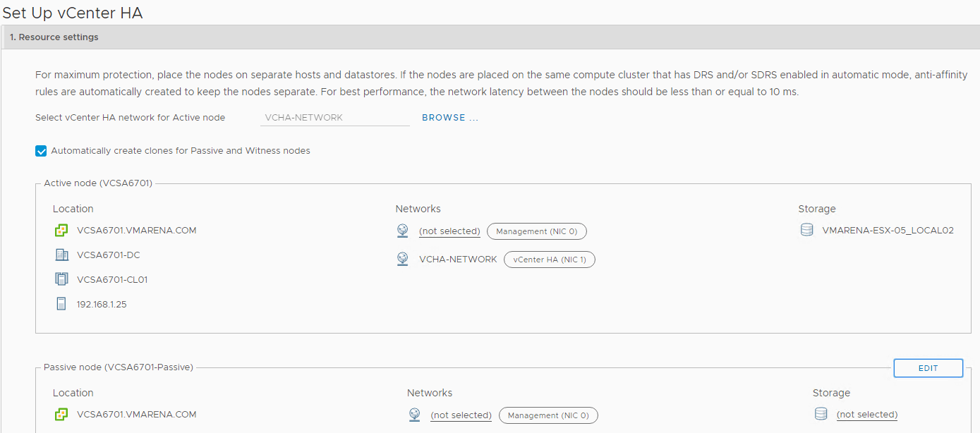Click the Networks heading in Active node
This screenshot has width=980, height=433.
pyautogui.click(x=418, y=209)
